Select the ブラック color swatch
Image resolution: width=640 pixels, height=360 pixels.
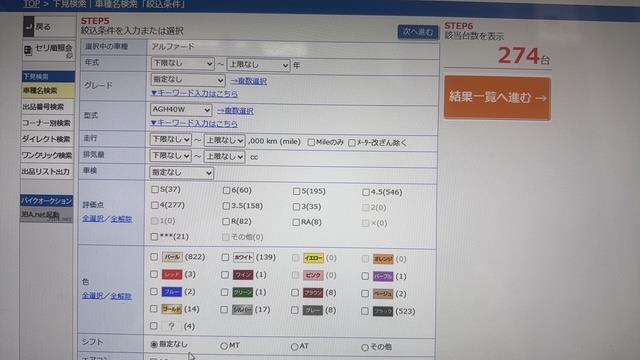tap(383, 311)
